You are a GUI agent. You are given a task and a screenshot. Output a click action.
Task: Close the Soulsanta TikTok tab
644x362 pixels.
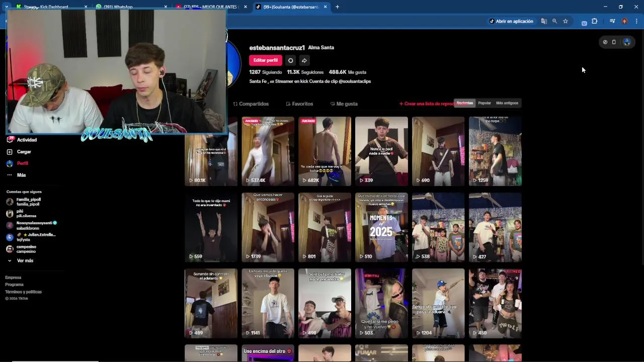coord(325,7)
